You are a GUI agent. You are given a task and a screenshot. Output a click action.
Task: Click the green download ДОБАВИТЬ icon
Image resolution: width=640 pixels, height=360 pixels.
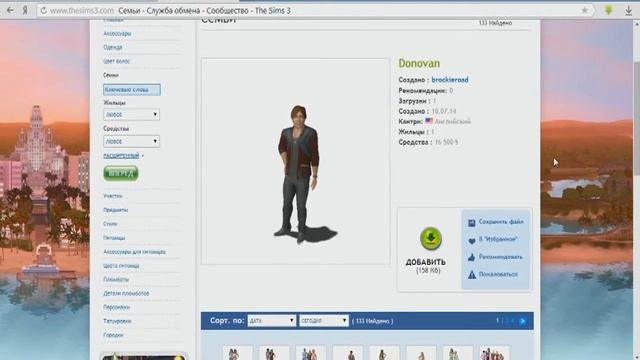click(x=431, y=238)
